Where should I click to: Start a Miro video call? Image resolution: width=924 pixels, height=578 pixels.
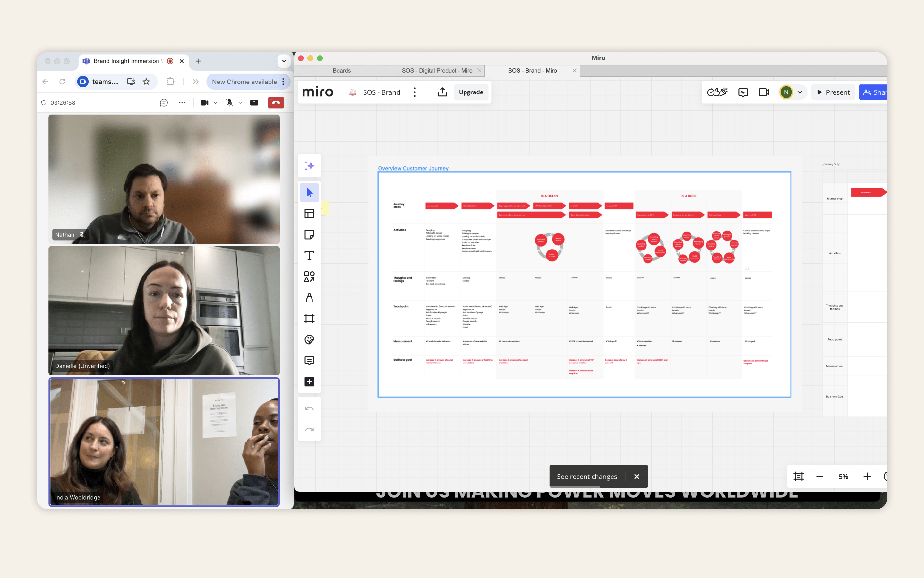(764, 92)
